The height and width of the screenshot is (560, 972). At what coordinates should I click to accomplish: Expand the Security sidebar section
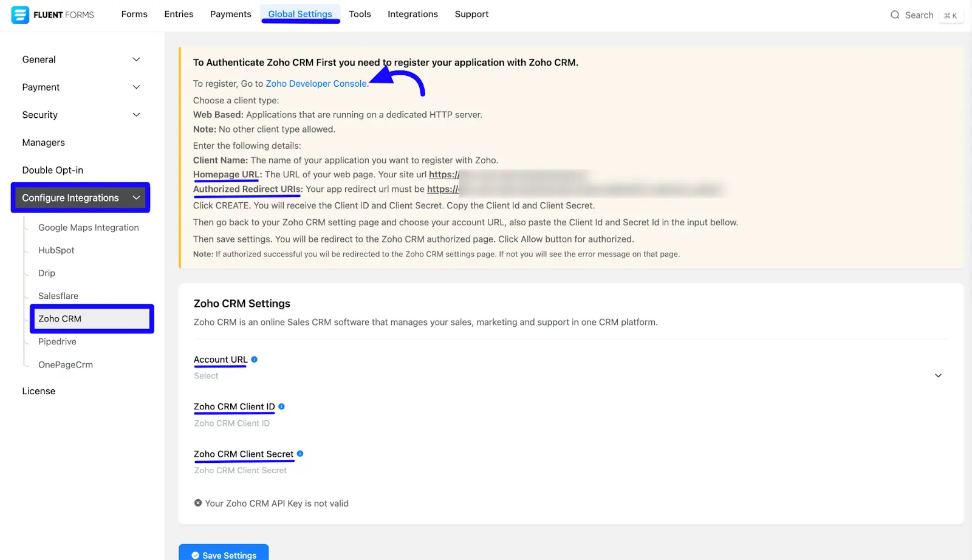click(81, 115)
